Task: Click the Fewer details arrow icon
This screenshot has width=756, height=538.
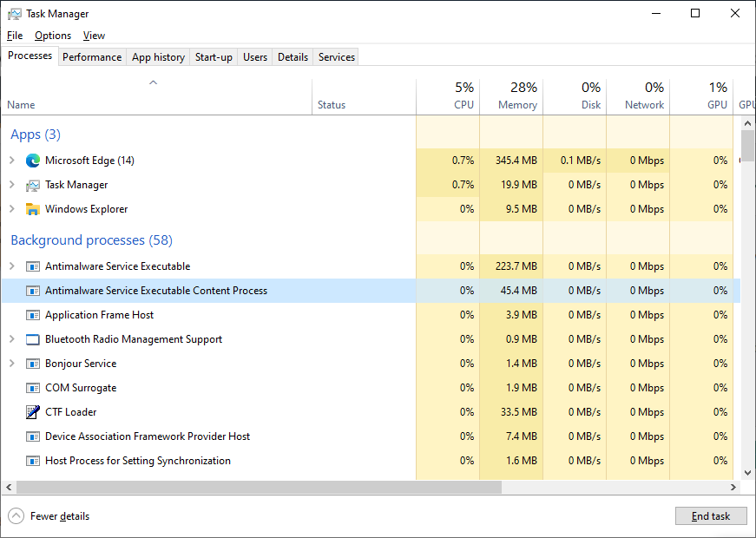Action: pyautogui.click(x=16, y=516)
